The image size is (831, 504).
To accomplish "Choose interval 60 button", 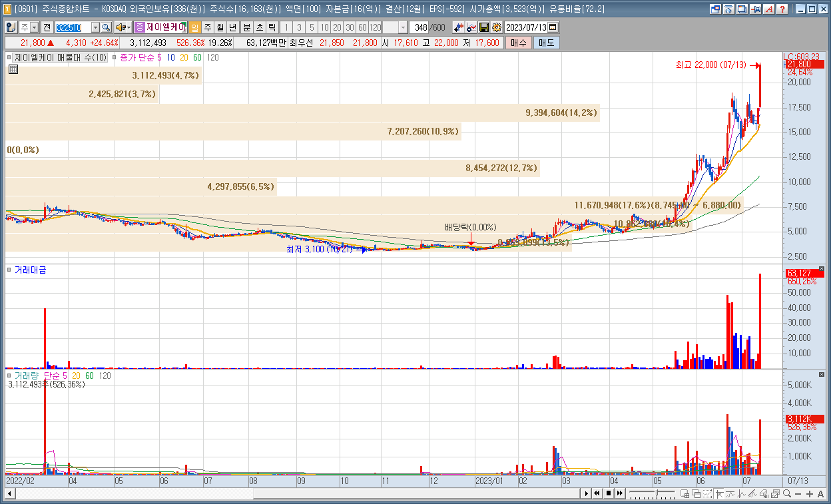I will click(x=362, y=27).
